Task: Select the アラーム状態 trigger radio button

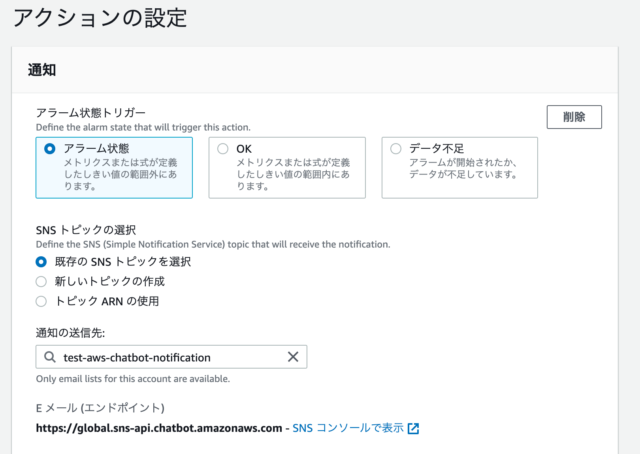Action: (x=50, y=149)
